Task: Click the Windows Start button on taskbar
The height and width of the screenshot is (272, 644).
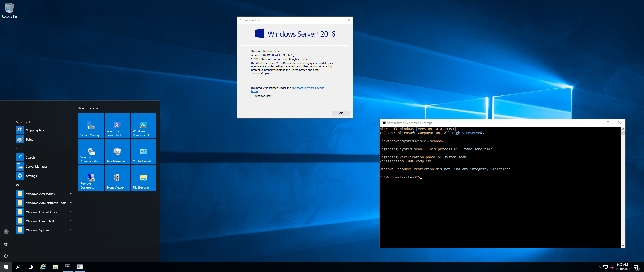Action: [x=6, y=267]
